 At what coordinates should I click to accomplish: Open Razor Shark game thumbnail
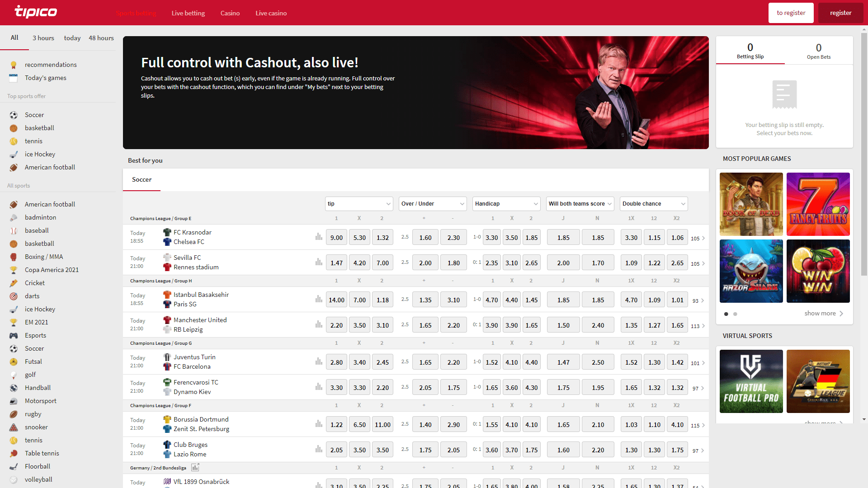pyautogui.click(x=751, y=271)
